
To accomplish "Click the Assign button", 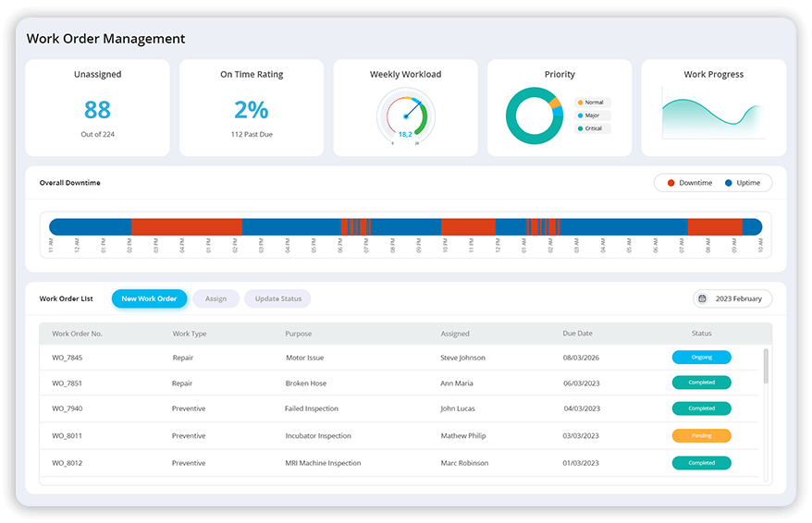I will pos(215,298).
